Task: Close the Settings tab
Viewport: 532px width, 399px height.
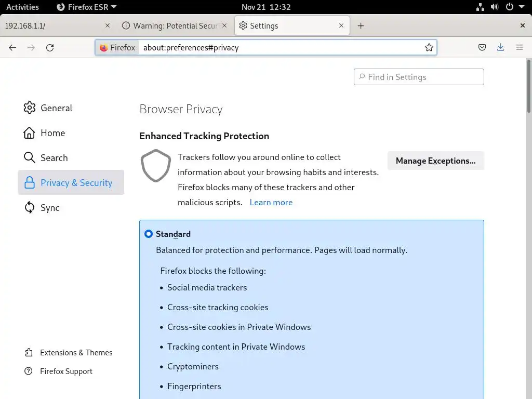Action: point(341,25)
